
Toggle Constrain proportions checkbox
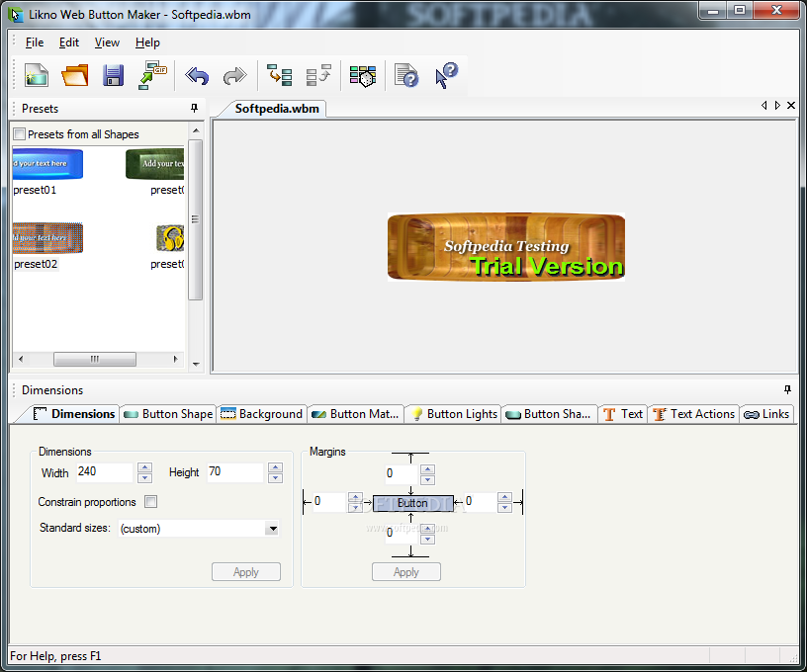[x=150, y=502]
